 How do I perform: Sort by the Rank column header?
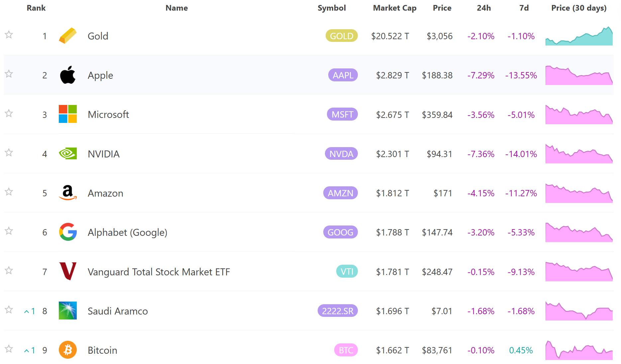[36, 8]
